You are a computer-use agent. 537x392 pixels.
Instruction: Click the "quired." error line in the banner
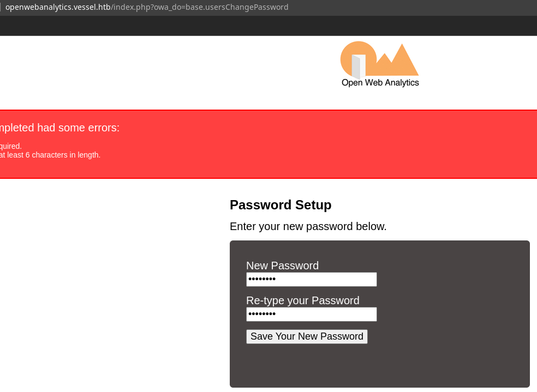[11, 146]
